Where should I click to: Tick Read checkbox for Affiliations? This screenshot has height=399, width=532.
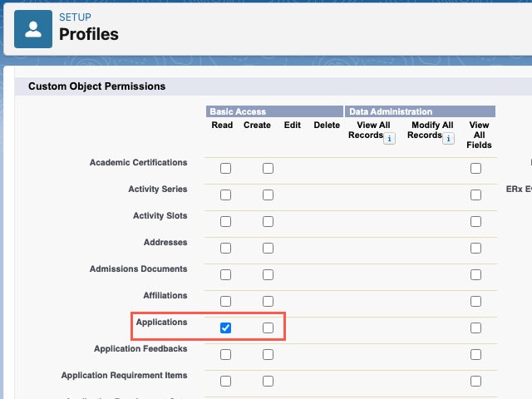pyautogui.click(x=225, y=302)
